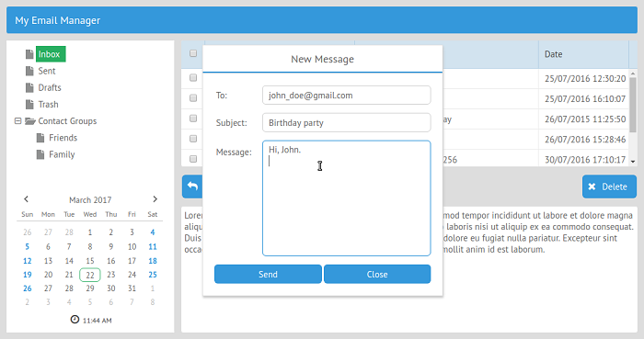Screen dimensions: 644x339
Task: Click the X icon on Delete button
Action: (x=592, y=186)
